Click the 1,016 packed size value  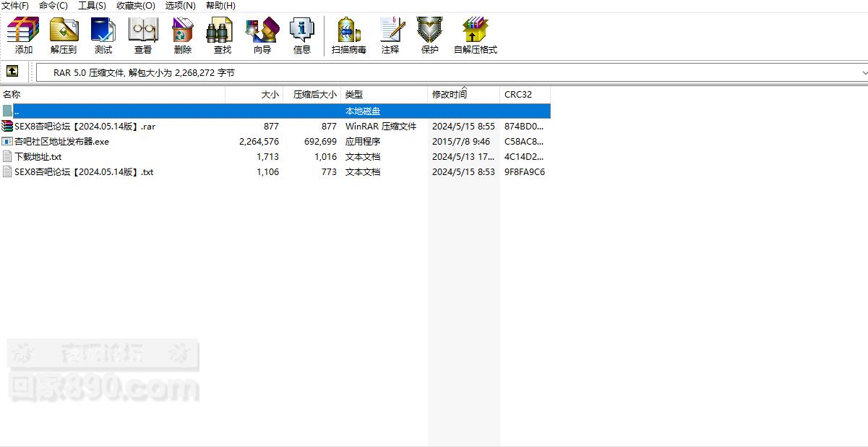pyautogui.click(x=325, y=157)
